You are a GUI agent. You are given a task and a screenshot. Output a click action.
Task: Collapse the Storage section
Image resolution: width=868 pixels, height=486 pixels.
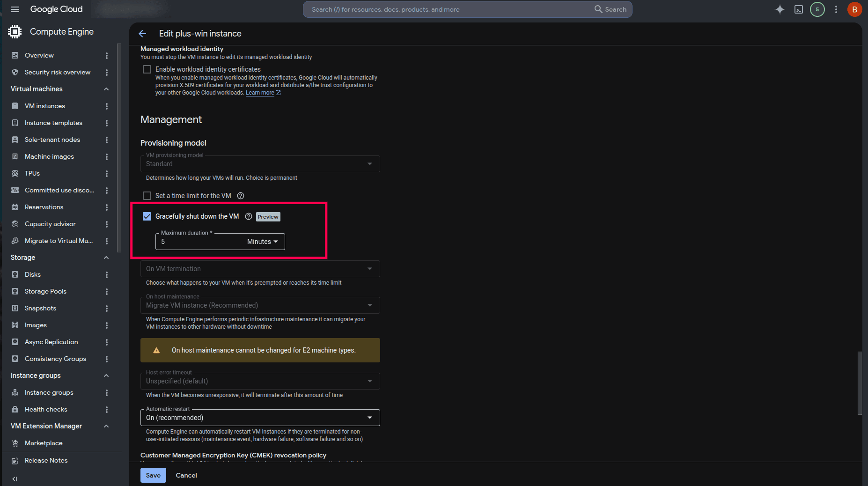106,258
